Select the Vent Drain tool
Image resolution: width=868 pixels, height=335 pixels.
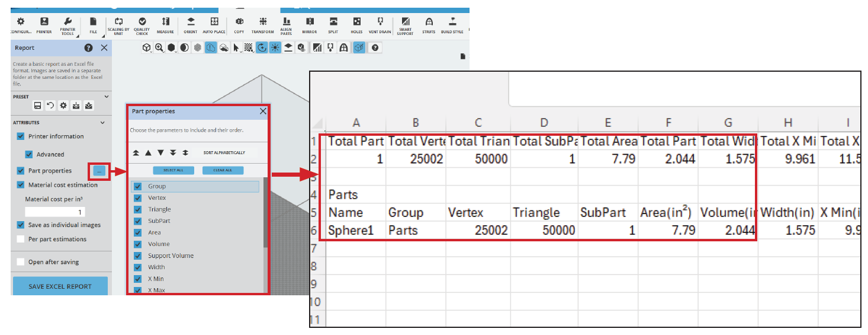pyautogui.click(x=380, y=25)
